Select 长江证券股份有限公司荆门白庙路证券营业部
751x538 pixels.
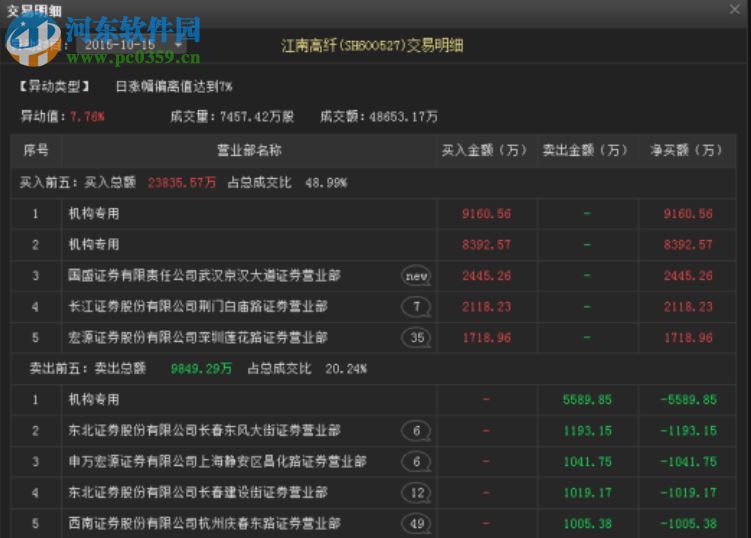tap(198, 307)
